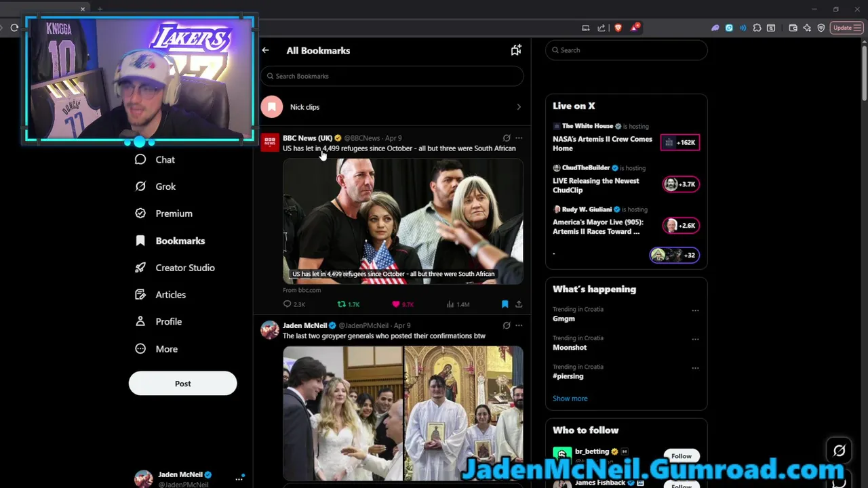This screenshot has height=488, width=868.
Task: Follow br_betting
Action: pyautogui.click(x=682, y=456)
